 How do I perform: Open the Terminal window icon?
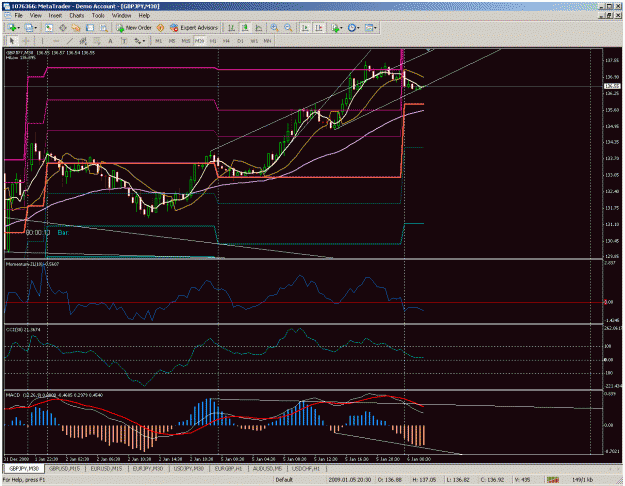tap(90, 28)
